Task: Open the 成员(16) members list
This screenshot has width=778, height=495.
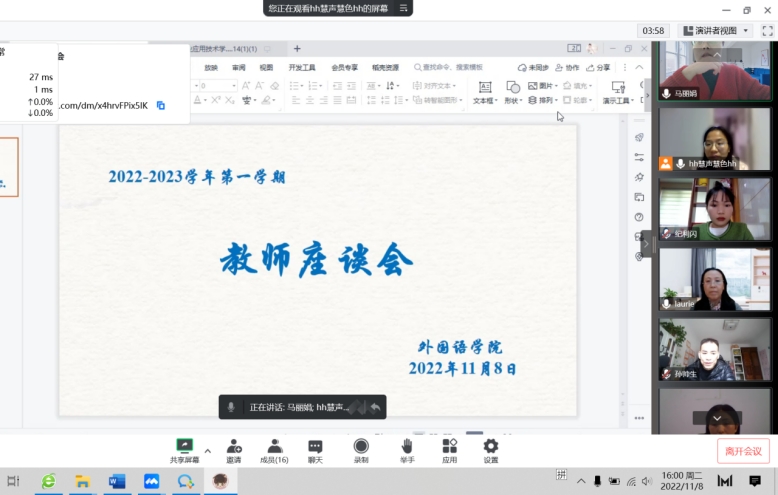Action: pyautogui.click(x=274, y=446)
